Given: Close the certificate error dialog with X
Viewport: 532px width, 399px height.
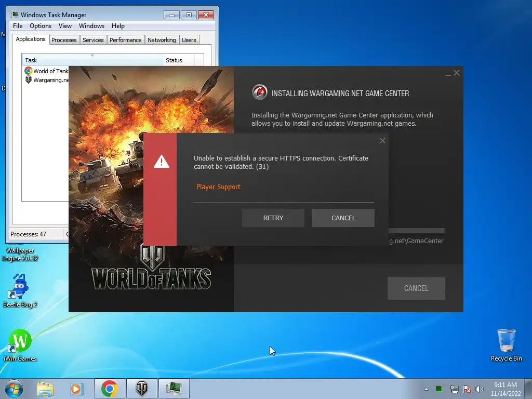Looking at the screenshot, I should click(x=382, y=140).
